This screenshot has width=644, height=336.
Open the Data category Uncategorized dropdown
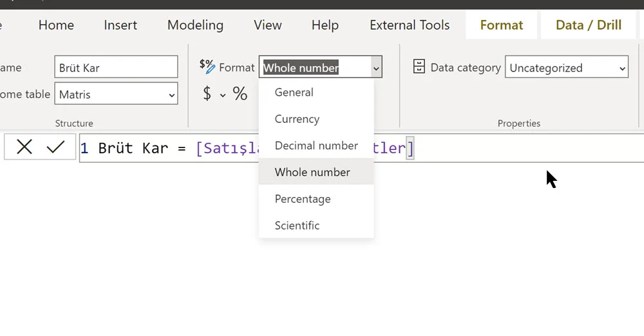pos(566,67)
